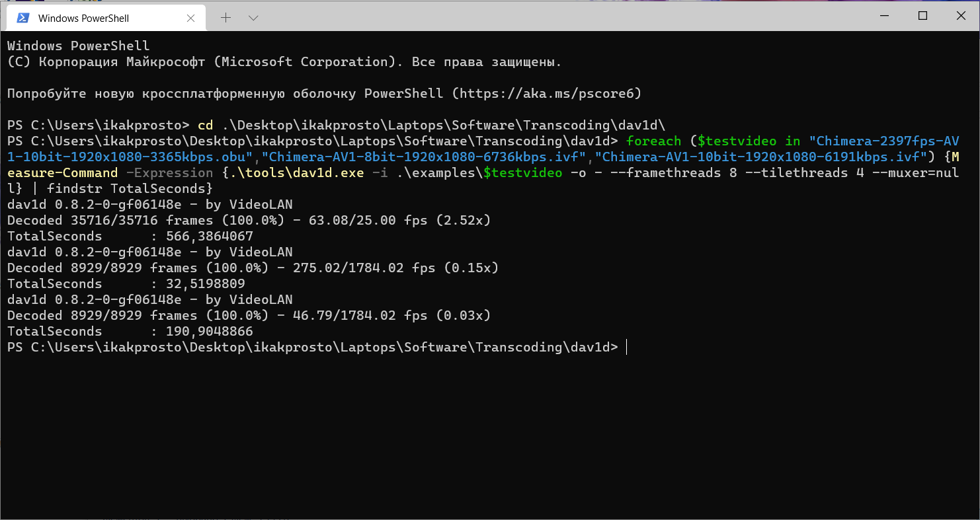This screenshot has height=520, width=980.
Task: Expand the new tab profile dropdown
Action: point(253,18)
